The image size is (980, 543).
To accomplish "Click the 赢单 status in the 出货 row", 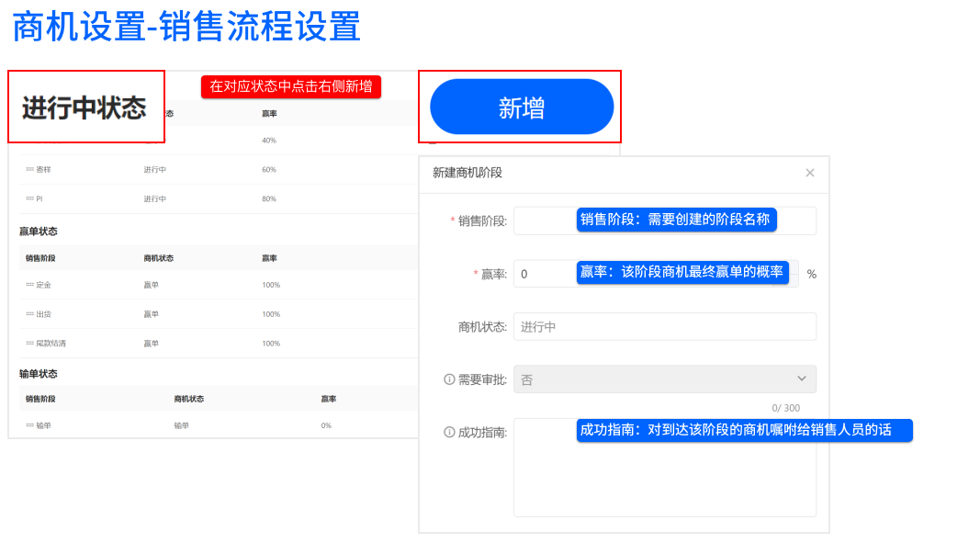I will [x=152, y=314].
